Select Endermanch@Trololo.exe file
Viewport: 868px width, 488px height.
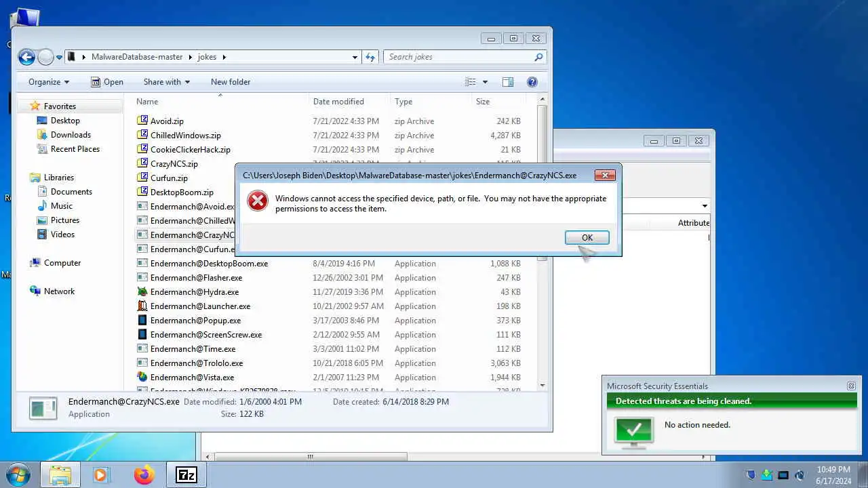coord(197,363)
